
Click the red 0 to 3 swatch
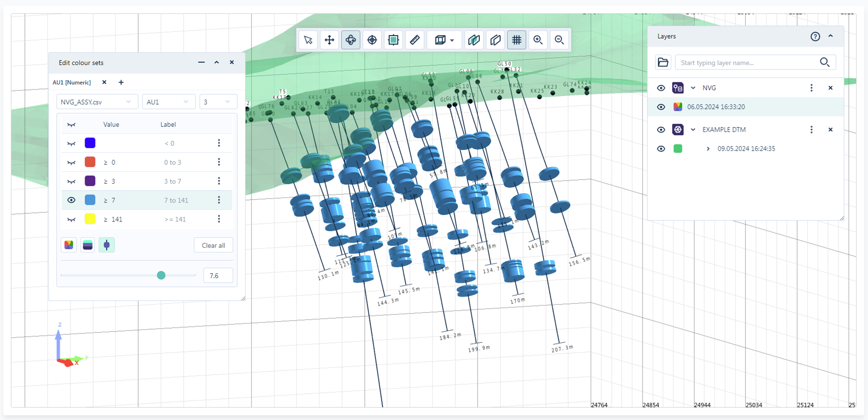pos(90,162)
